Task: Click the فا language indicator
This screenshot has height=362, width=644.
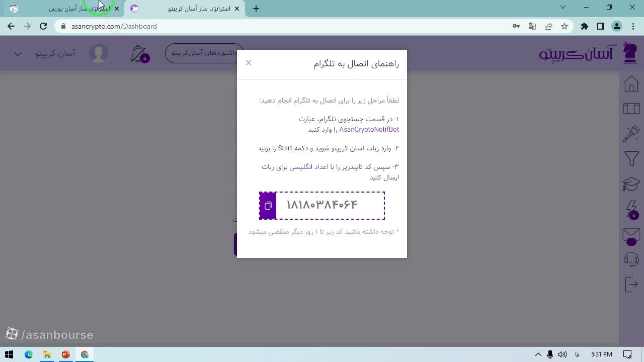Action: (577, 354)
